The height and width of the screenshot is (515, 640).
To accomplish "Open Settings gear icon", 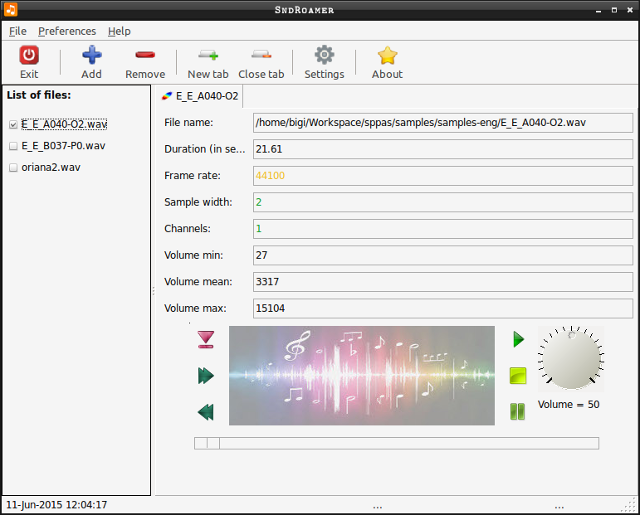I will point(324,55).
